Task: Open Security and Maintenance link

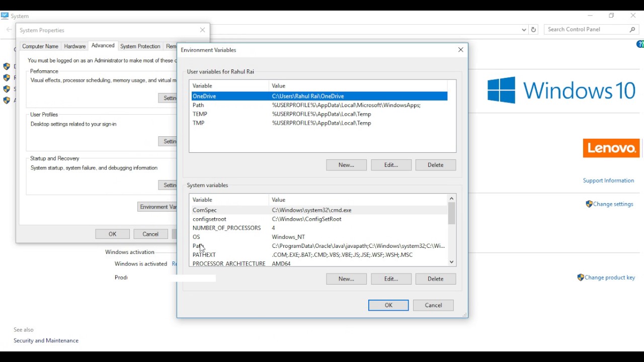Action: 46,341
